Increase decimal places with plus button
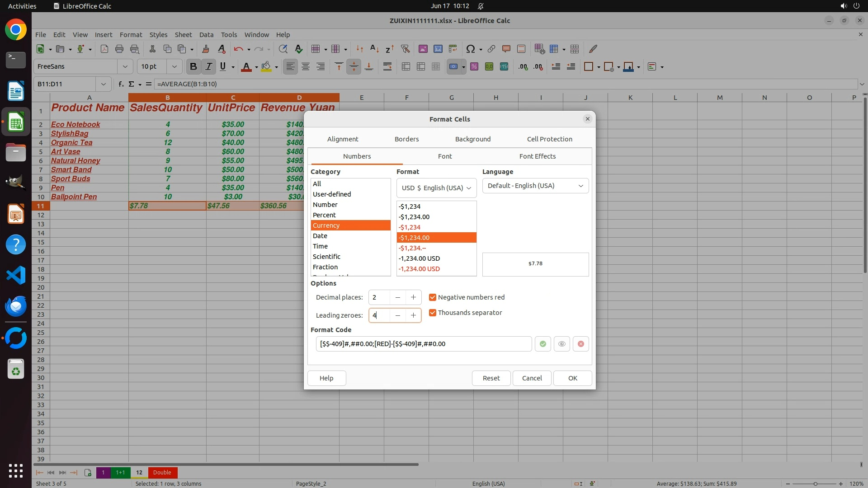The width and height of the screenshot is (868, 488). coord(413,297)
